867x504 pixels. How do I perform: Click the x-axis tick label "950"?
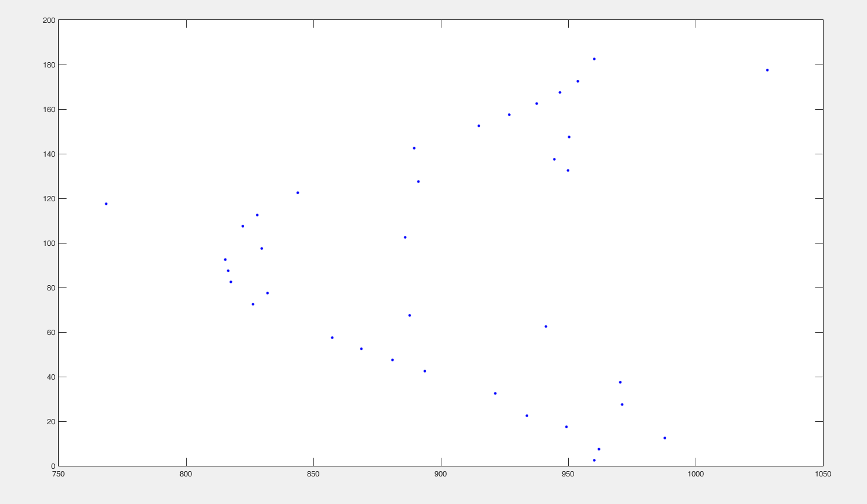coord(568,474)
